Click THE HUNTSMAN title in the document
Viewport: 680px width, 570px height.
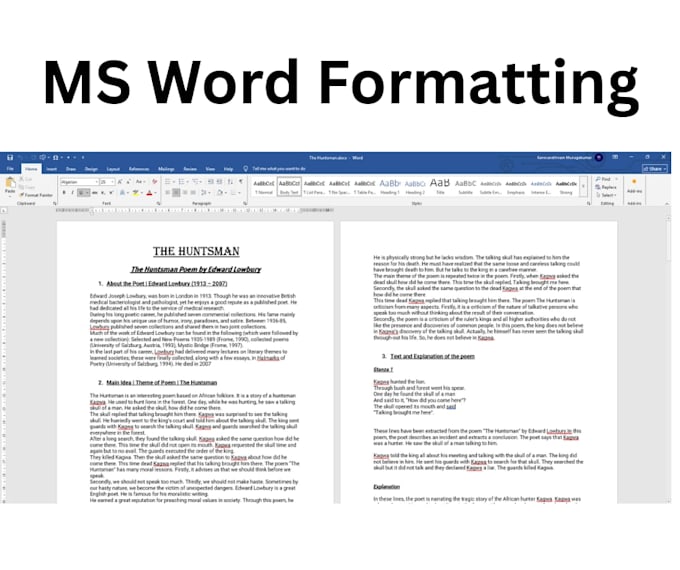(x=196, y=252)
